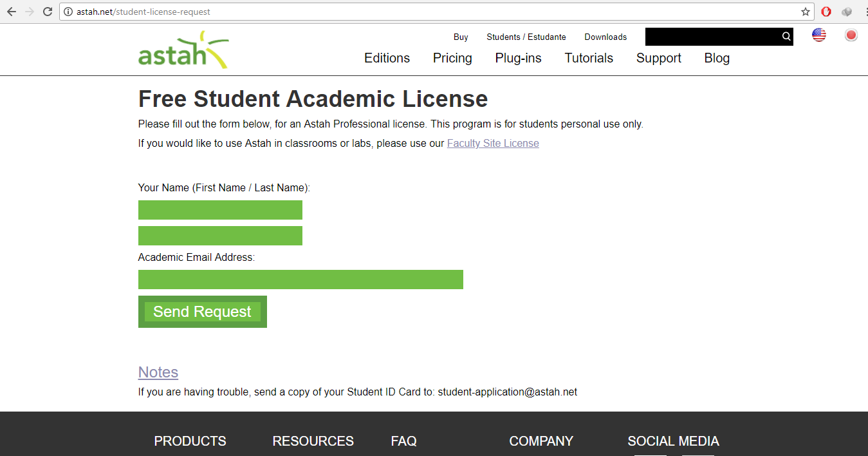Click the site info icon in the address bar
Image resolution: width=868 pixels, height=456 pixels.
[x=68, y=12]
